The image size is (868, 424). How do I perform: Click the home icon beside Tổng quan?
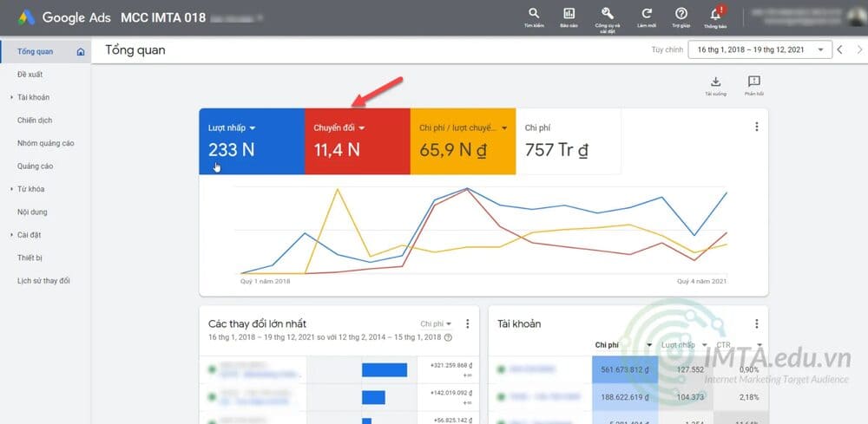coord(81,51)
